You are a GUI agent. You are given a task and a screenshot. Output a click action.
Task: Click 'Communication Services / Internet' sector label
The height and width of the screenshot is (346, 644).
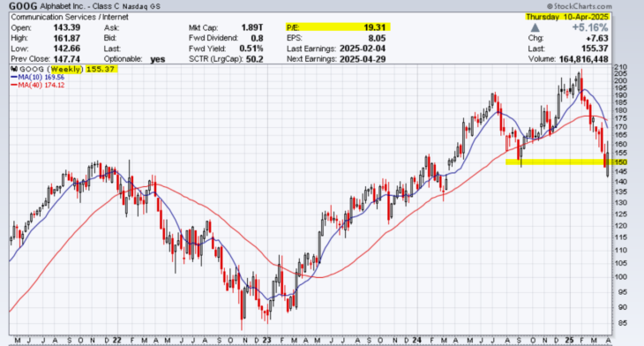[70, 17]
